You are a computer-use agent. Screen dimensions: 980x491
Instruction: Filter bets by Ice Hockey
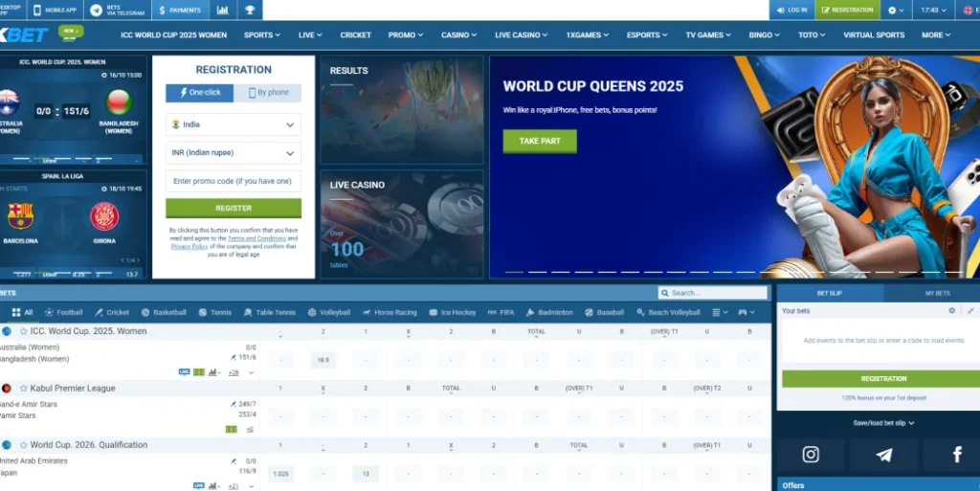(x=452, y=312)
